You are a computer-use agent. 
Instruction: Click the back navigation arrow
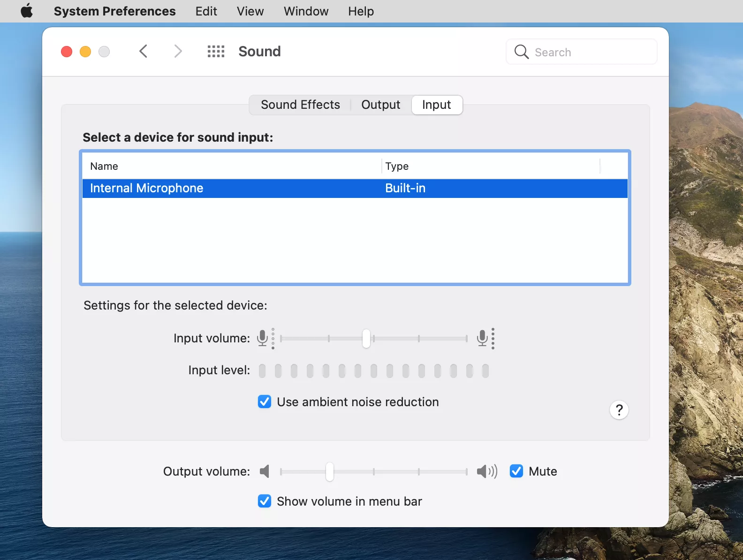pyautogui.click(x=144, y=51)
